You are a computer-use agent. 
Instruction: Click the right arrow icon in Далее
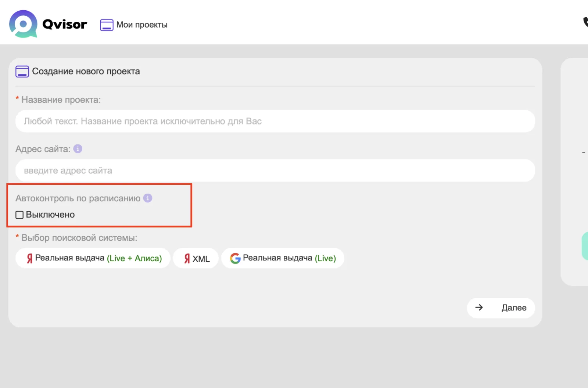coord(479,308)
